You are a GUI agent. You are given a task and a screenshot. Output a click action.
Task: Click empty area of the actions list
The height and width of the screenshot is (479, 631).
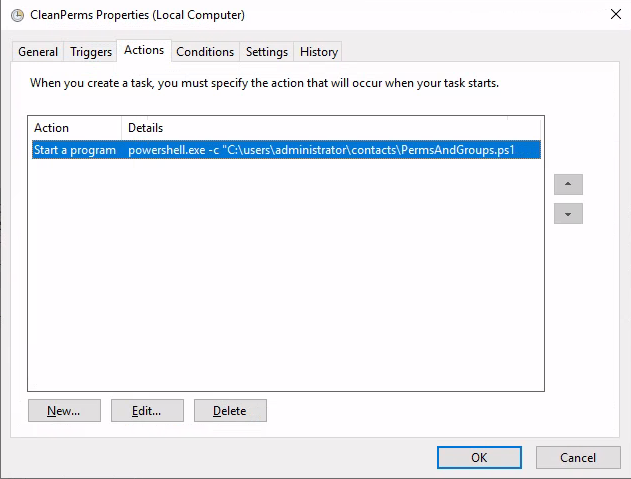click(286, 274)
